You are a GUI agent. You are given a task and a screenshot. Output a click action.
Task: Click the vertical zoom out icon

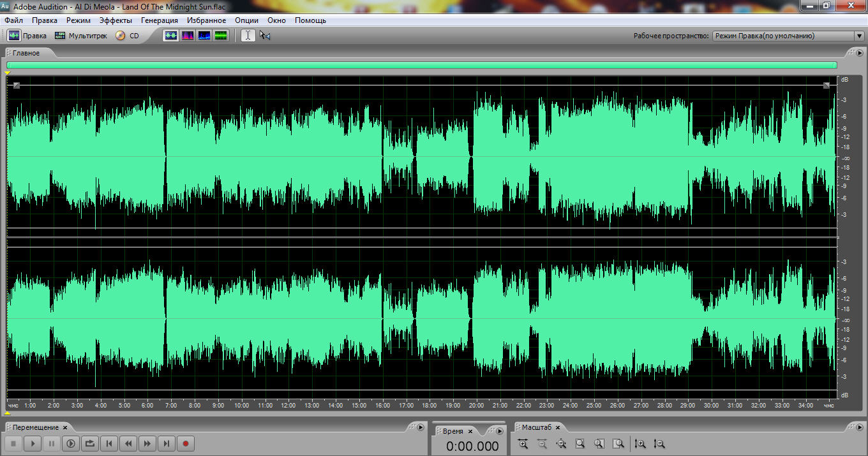tap(659, 444)
